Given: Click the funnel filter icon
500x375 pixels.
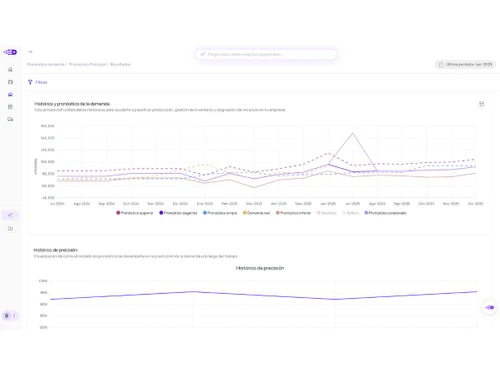Looking at the screenshot, I should pyautogui.click(x=30, y=82).
